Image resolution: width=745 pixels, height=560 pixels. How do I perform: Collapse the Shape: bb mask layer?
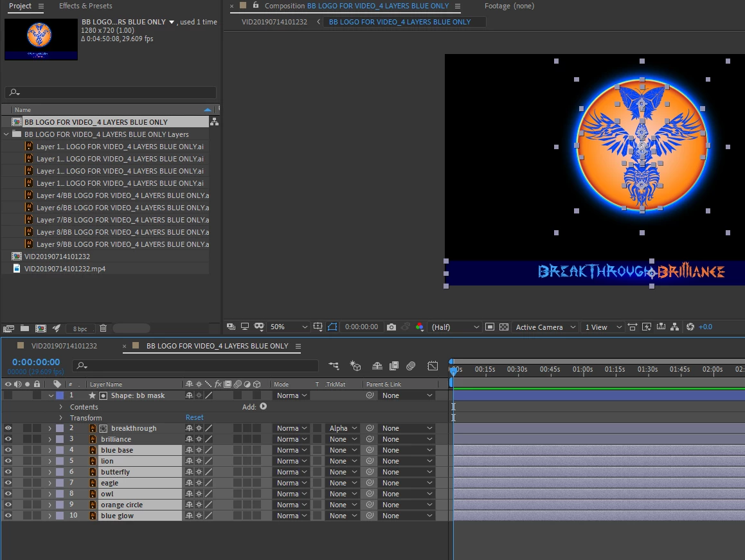point(50,395)
